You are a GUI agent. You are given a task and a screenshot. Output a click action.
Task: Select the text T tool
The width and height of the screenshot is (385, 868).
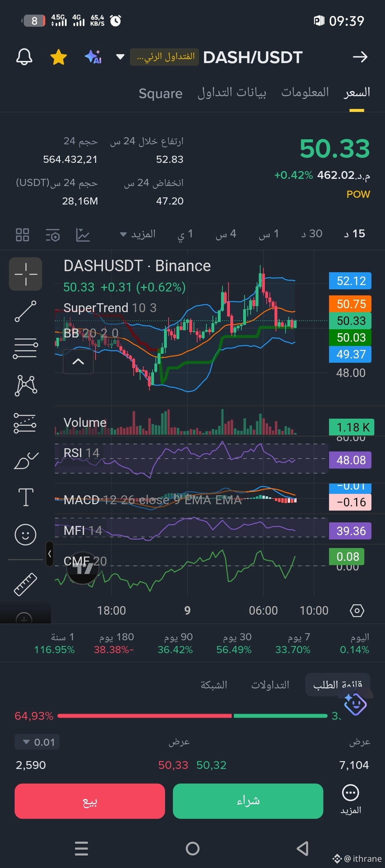point(26,497)
